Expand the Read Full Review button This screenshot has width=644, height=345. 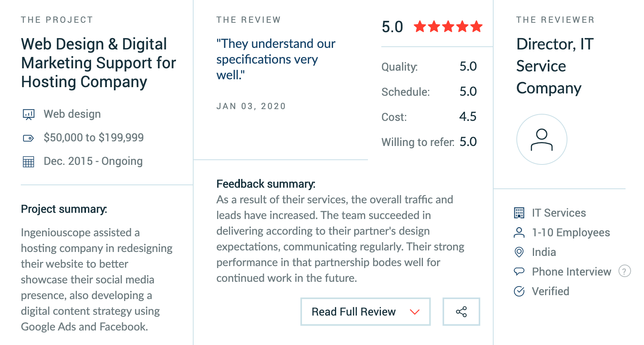pos(366,312)
